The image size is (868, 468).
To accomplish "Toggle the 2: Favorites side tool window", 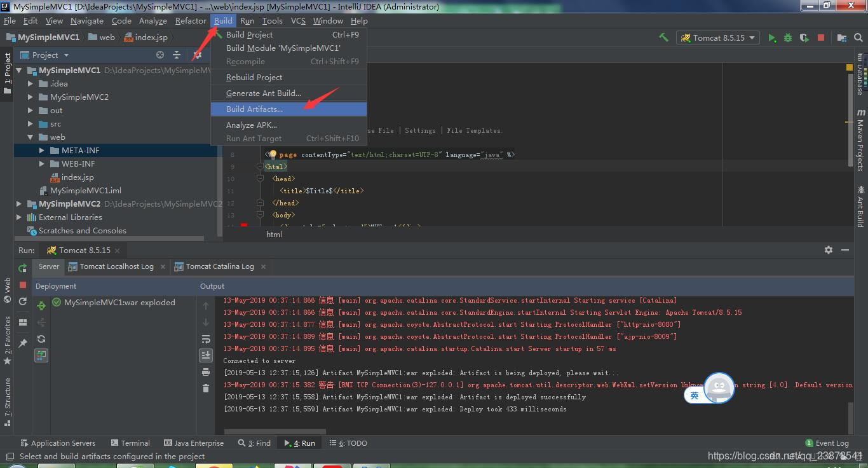I will point(7,341).
